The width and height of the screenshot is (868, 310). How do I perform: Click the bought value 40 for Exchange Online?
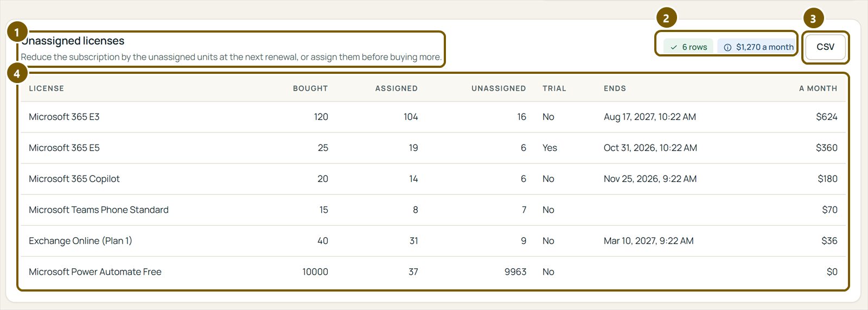(323, 241)
